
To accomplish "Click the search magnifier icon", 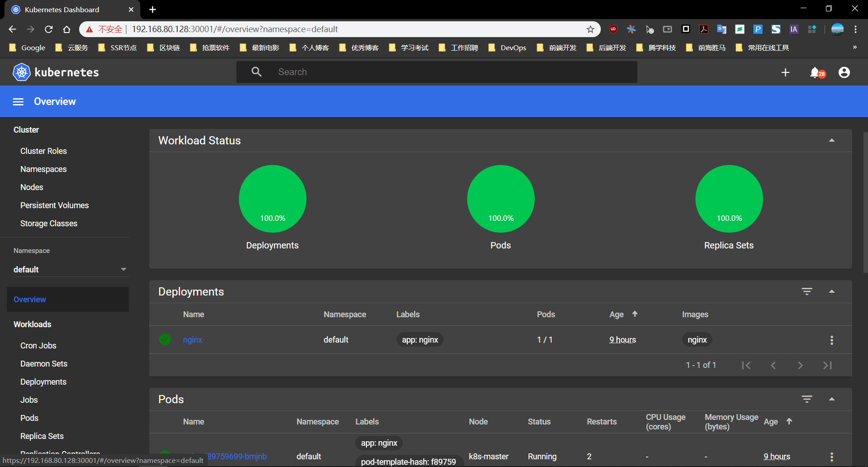I will [x=256, y=72].
